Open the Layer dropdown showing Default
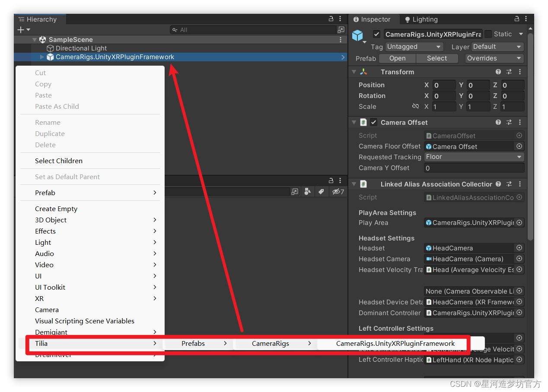Screen dimensions: 548x392 pos(497,47)
